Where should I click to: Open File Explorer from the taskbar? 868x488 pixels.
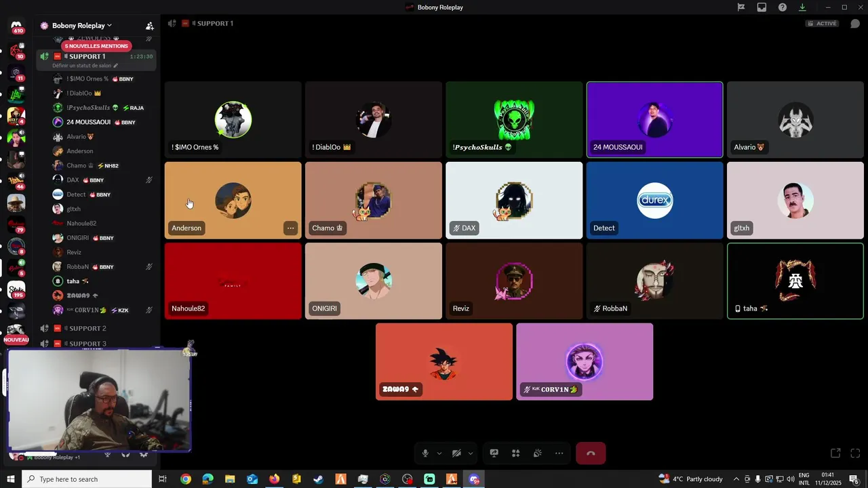coord(230,479)
